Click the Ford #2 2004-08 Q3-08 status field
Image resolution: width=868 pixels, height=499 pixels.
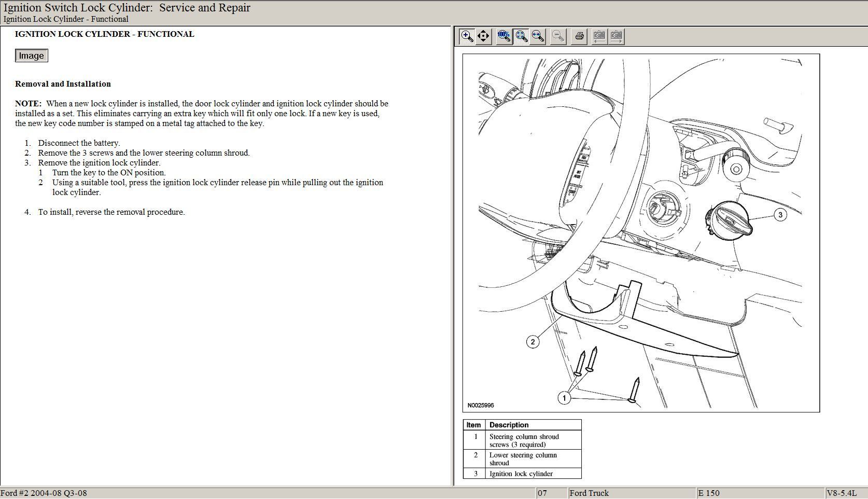tap(44, 493)
